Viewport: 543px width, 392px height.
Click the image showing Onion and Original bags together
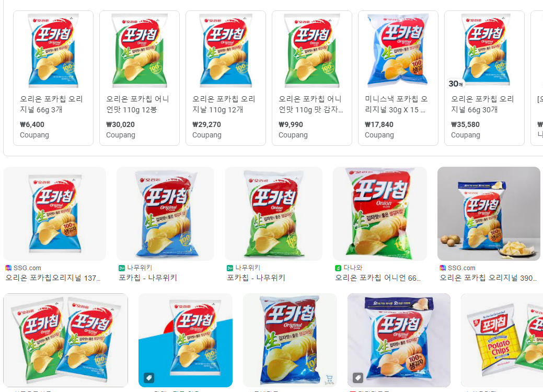click(x=65, y=340)
